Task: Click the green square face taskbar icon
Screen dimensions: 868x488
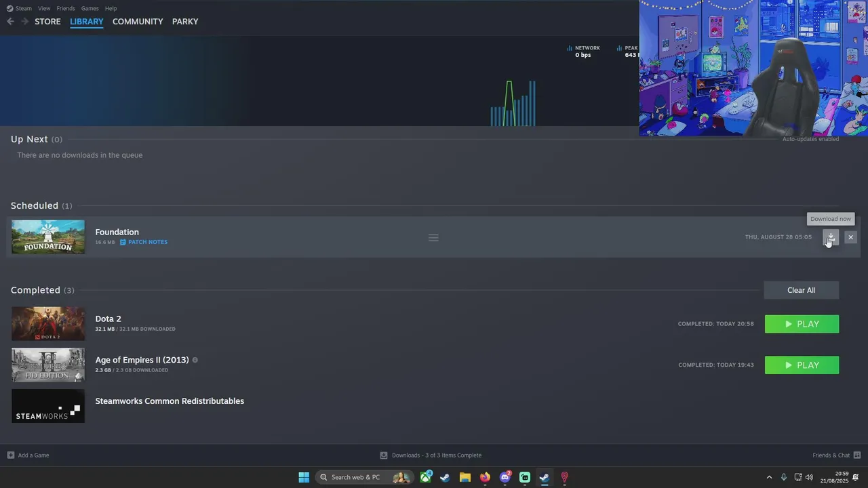Action: [x=525, y=477]
